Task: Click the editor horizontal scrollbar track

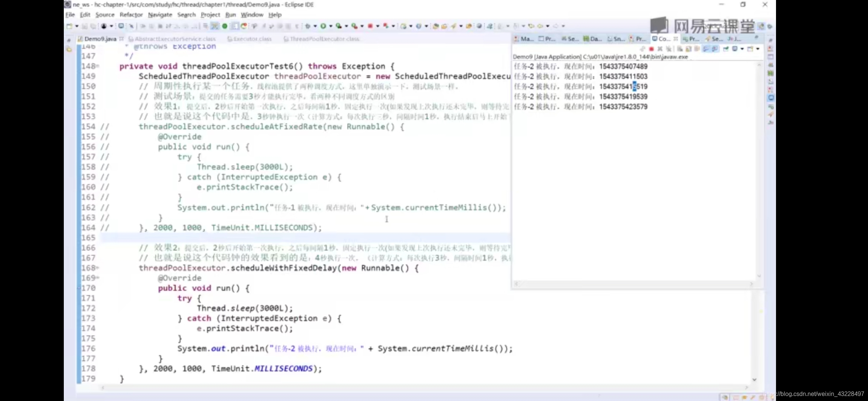Action: pyautogui.click(x=424, y=388)
